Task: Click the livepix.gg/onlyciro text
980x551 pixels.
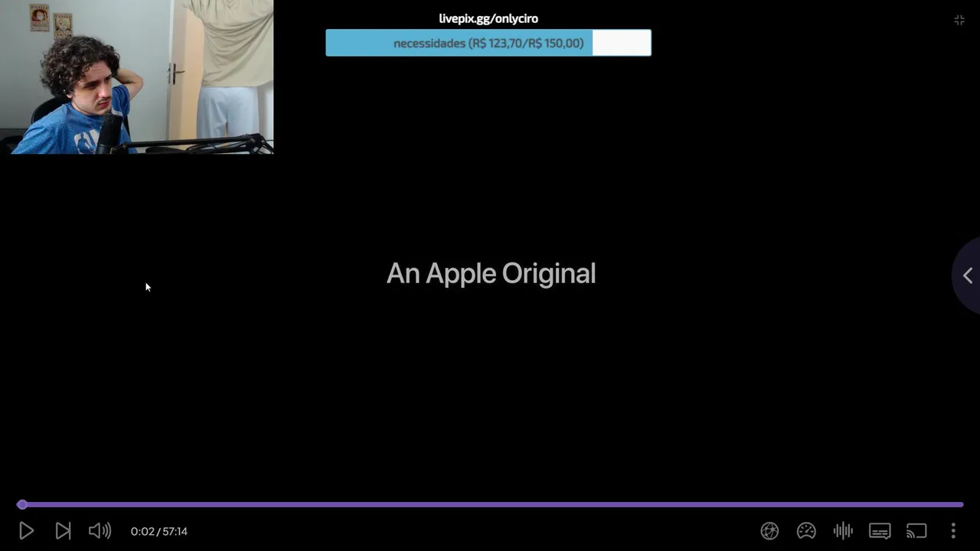Action: point(488,18)
